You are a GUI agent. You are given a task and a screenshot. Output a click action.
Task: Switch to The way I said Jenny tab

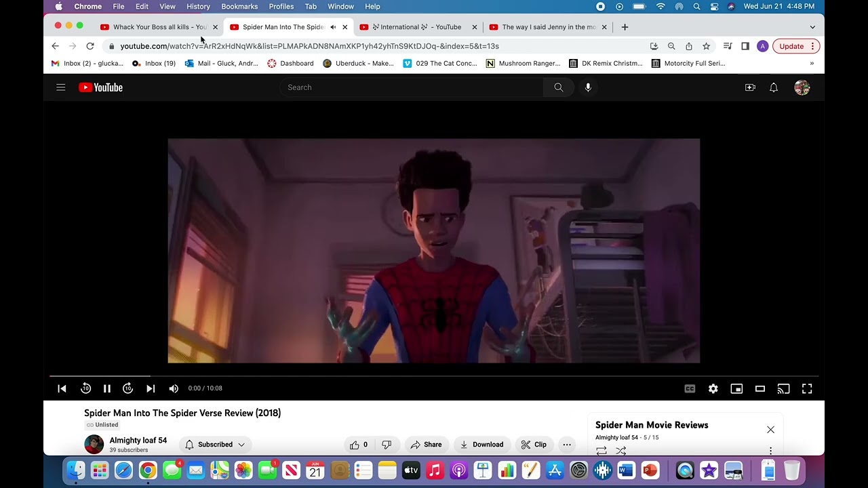[x=548, y=27]
